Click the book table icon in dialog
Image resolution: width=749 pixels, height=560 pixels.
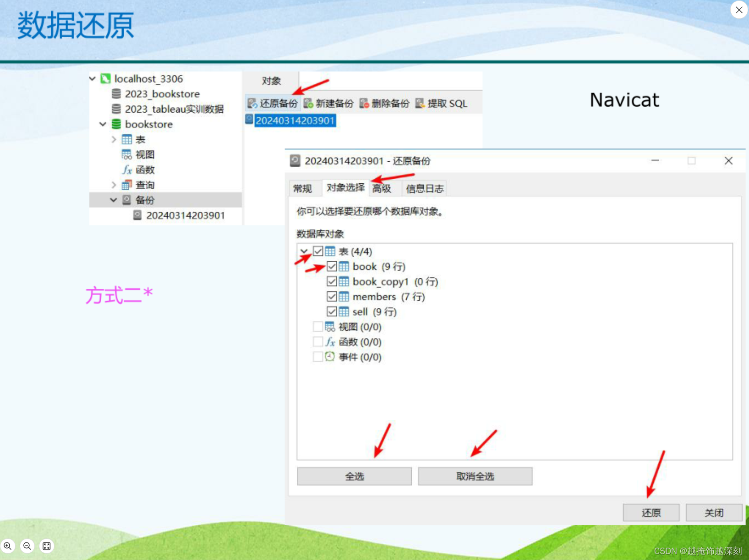click(x=344, y=267)
